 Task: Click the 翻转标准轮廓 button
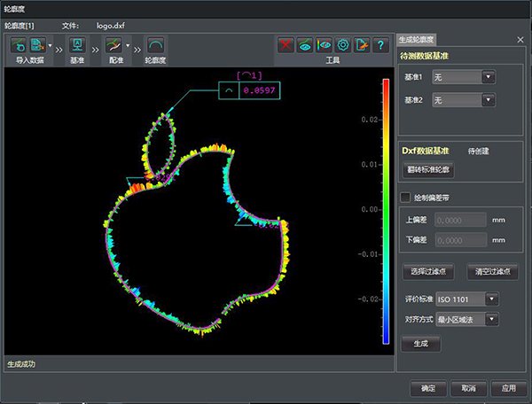(x=428, y=169)
